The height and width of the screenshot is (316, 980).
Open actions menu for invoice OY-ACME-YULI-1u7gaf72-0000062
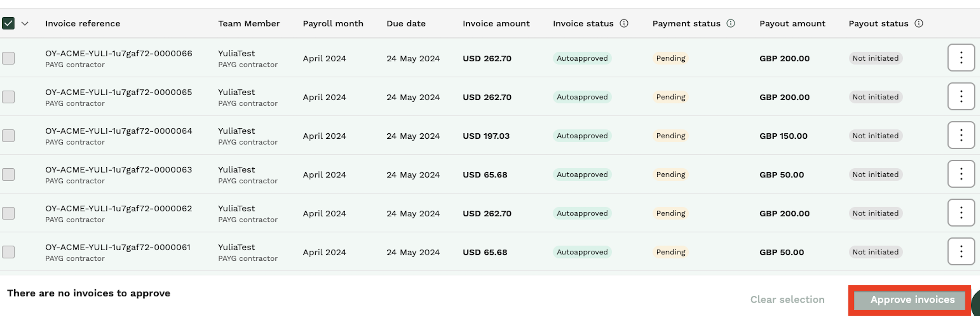point(961,213)
